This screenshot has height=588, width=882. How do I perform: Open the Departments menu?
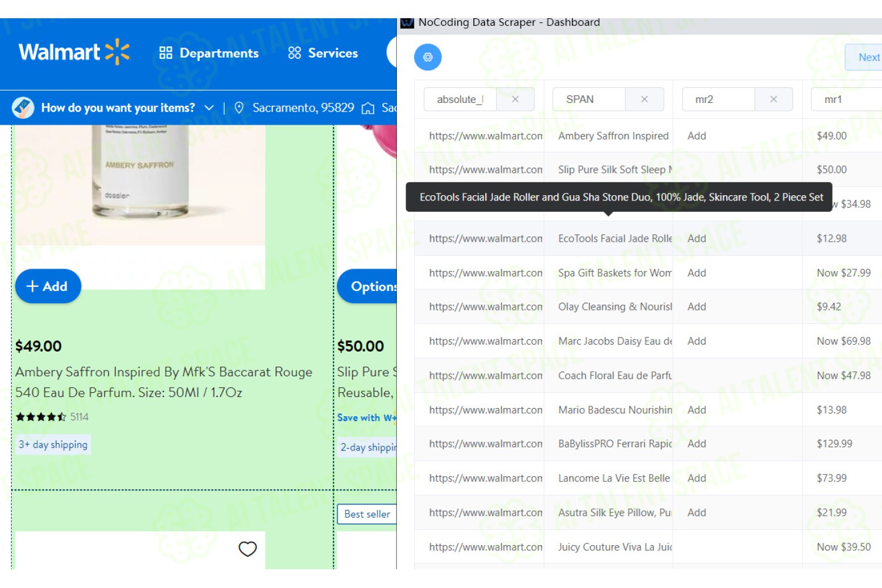[x=209, y=53]
